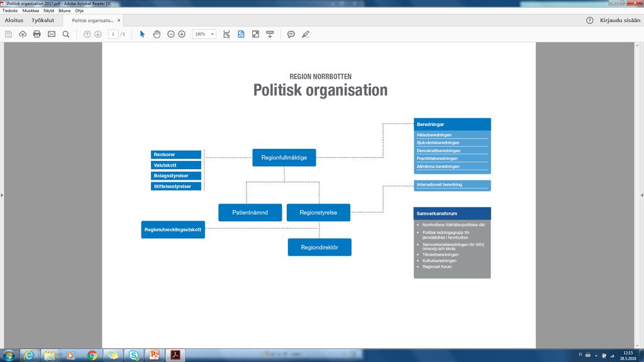Viewport: 644px width, 362px height.
Task: Send file by email icon
Action: [52, 35]
